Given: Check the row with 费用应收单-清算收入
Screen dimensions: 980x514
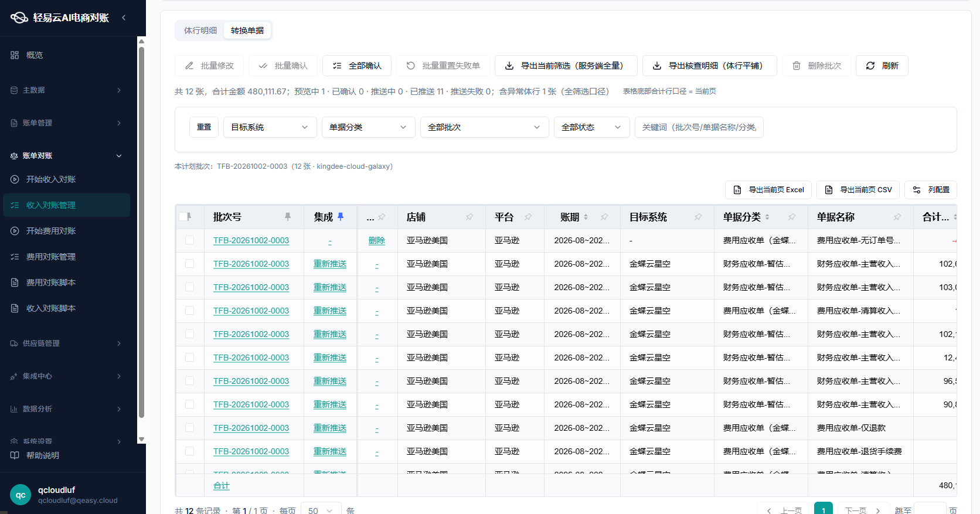Looking at the screenshot, I should click(x=189, y=311).
